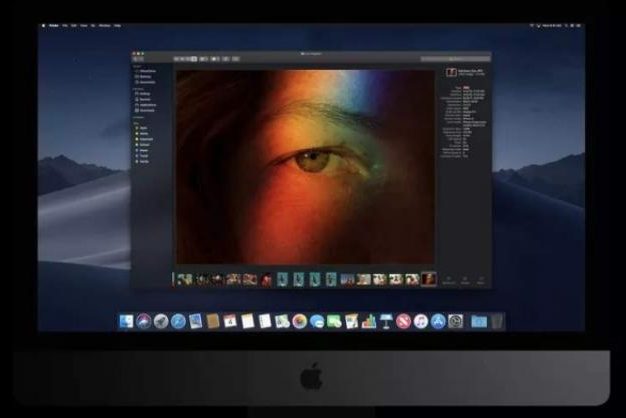This screenshot has width=626, height=418.
Task: Open System Preferences from the Dock
Action: coord(455,321)
